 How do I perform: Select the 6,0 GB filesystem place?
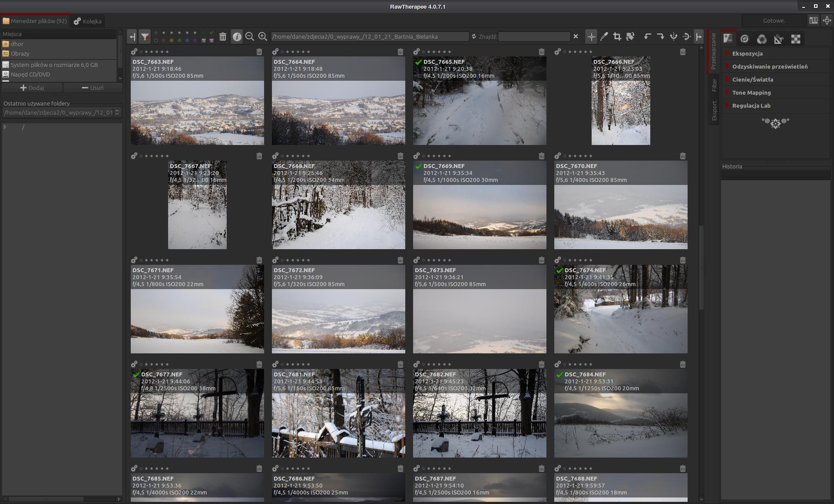[x=59, y=65]
